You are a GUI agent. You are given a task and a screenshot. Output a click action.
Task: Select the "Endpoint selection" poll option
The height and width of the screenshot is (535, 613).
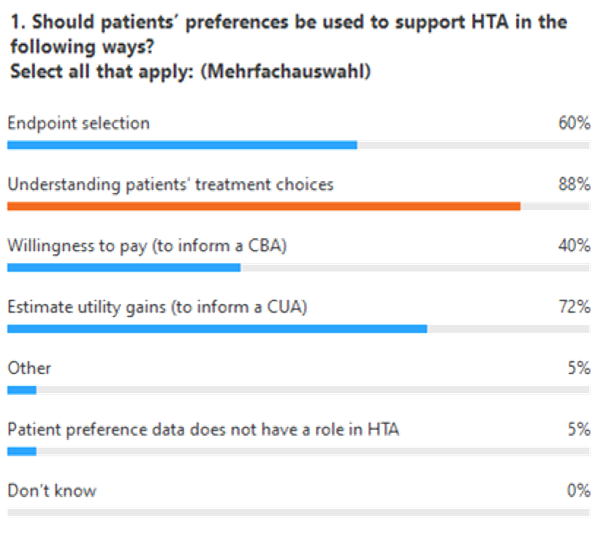point(78,123)
